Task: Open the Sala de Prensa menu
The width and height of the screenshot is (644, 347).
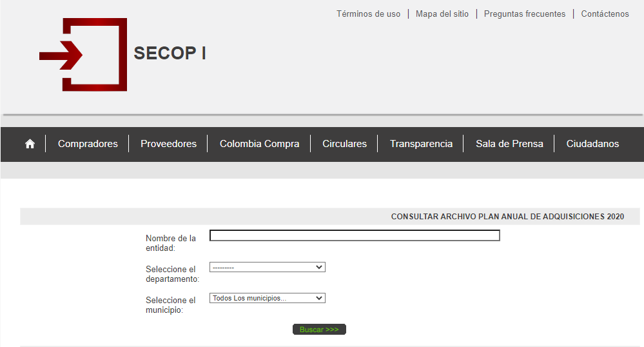Action: [x=509, y=144]
